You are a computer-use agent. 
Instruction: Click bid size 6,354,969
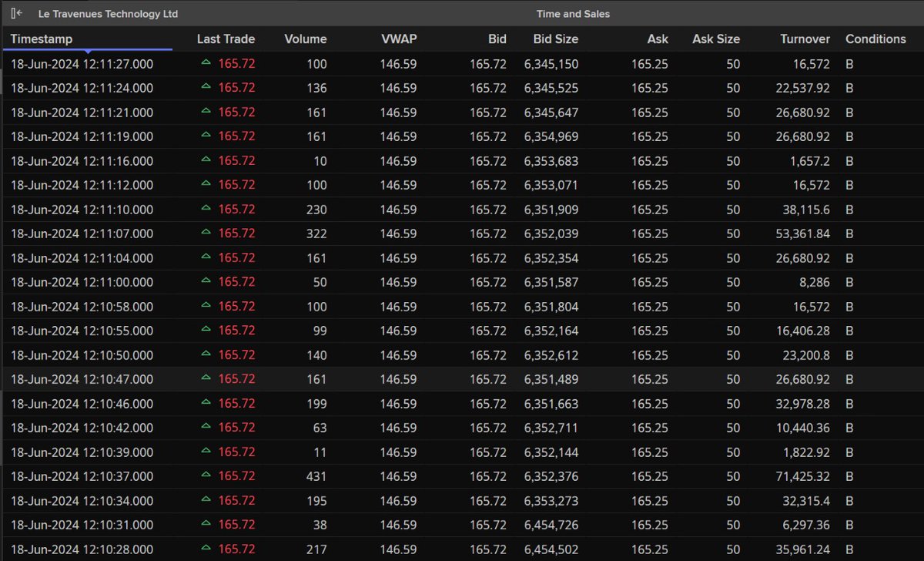tap(551, 137)
